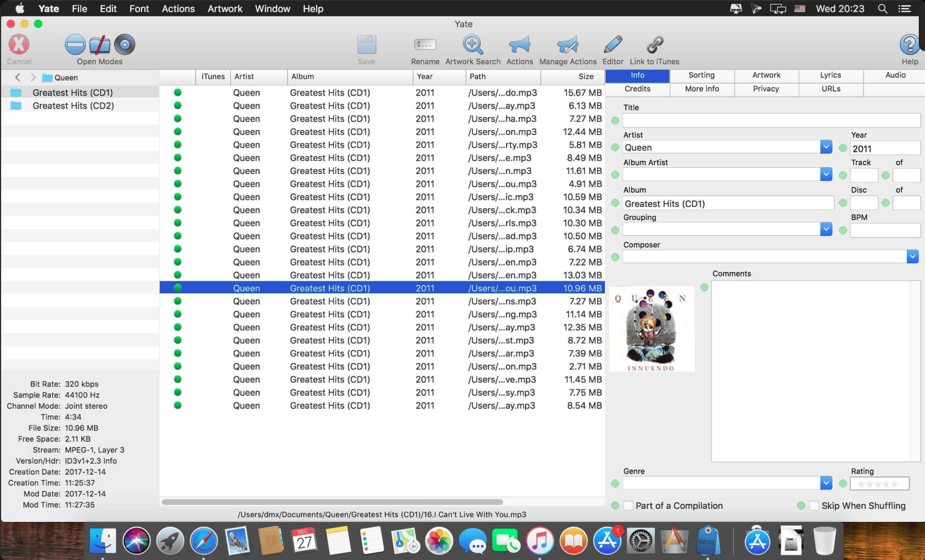Toggle the green indicator beside Genre field
This screenshot has height=560, width=925.
tap(615, 483)
